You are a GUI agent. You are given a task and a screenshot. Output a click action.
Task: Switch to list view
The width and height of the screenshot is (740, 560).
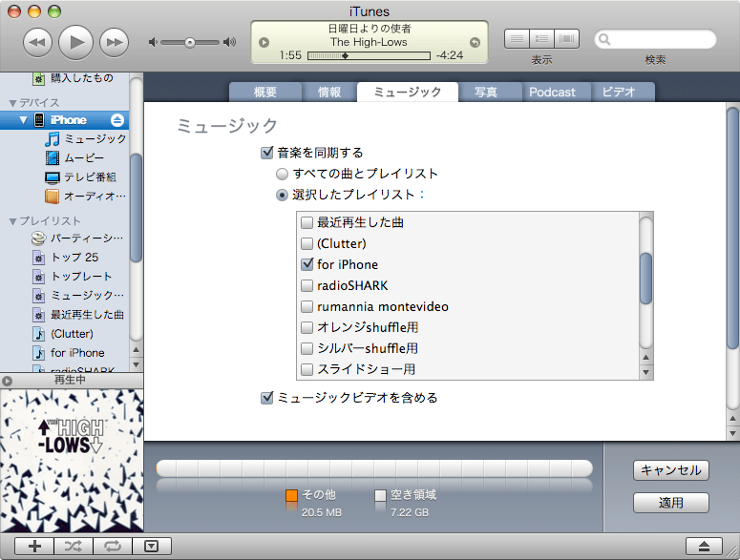click(517, 39)
